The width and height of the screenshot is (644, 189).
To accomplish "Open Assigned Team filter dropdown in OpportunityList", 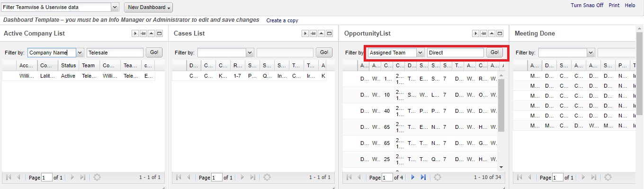I will pos(420,53).
